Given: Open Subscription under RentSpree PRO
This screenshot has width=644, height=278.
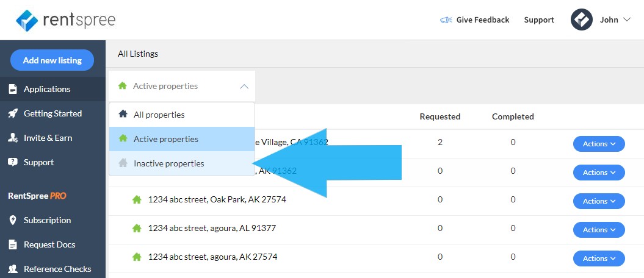Looking at the screenshot, I should (52, 220).
